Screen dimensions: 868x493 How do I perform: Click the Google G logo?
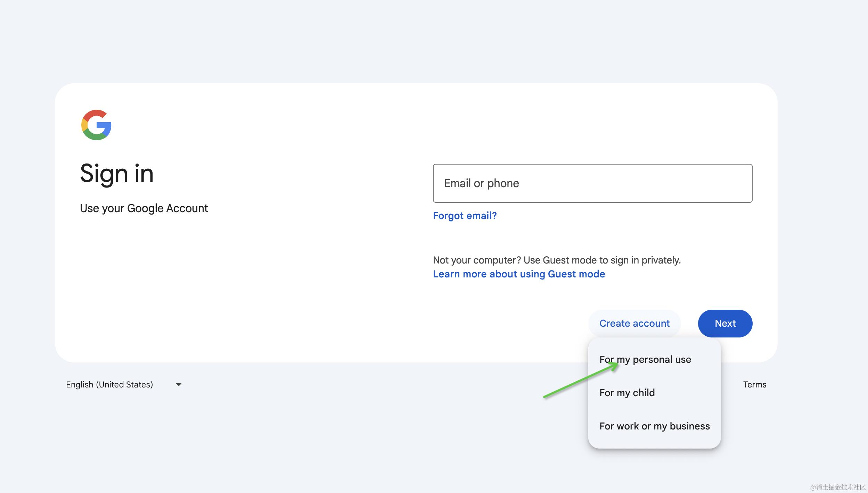(96, 125)
